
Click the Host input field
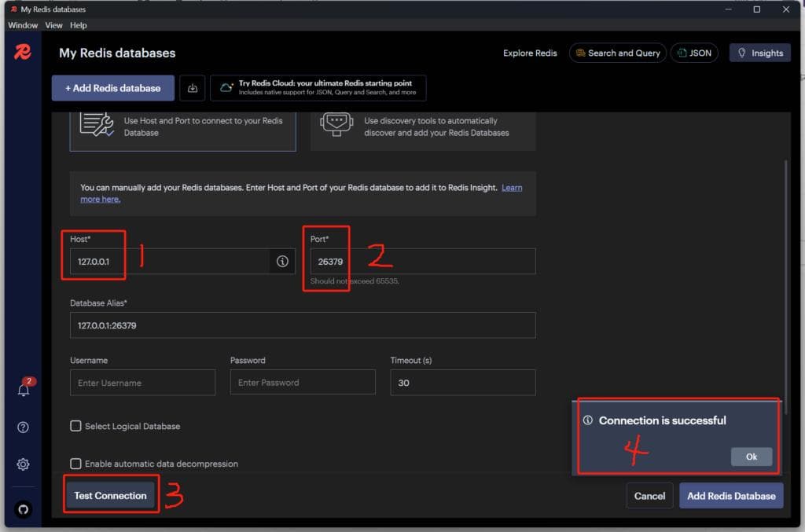[x=170, y=261]
